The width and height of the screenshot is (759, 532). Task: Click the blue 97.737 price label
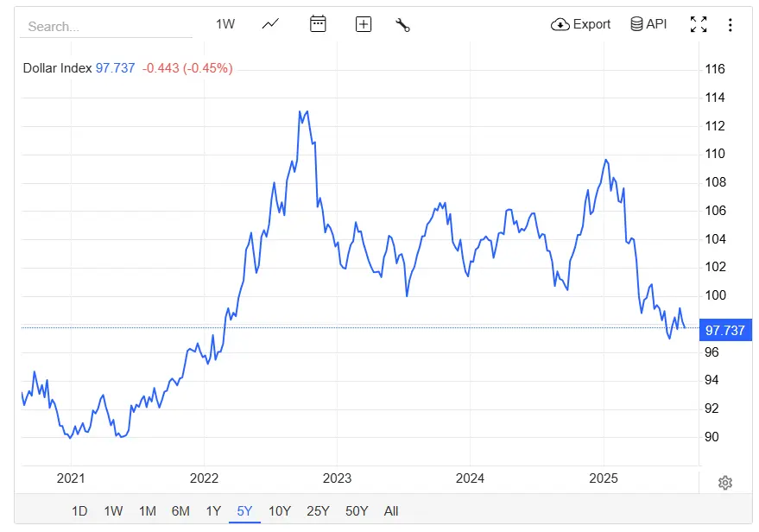click(725, 330)
